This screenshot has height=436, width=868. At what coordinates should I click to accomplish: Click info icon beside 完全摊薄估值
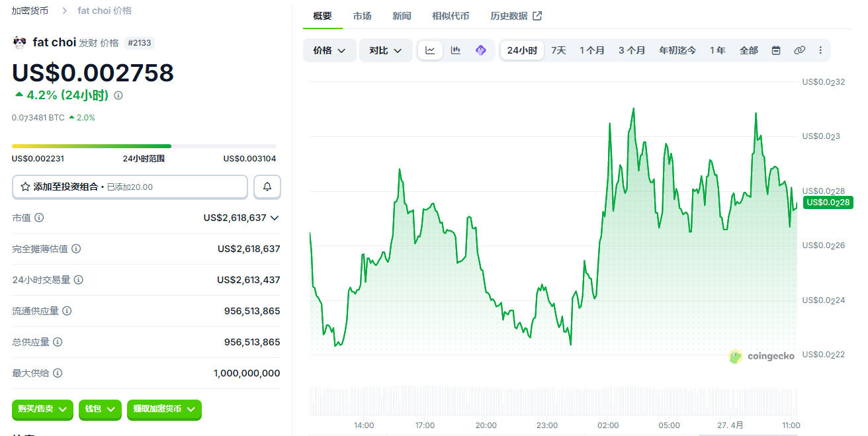click(x=76, y=249)
